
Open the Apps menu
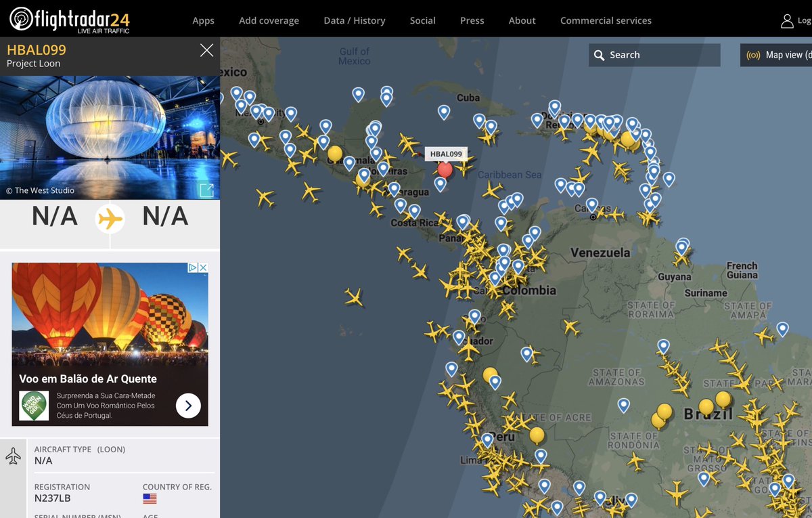point(203,20)
